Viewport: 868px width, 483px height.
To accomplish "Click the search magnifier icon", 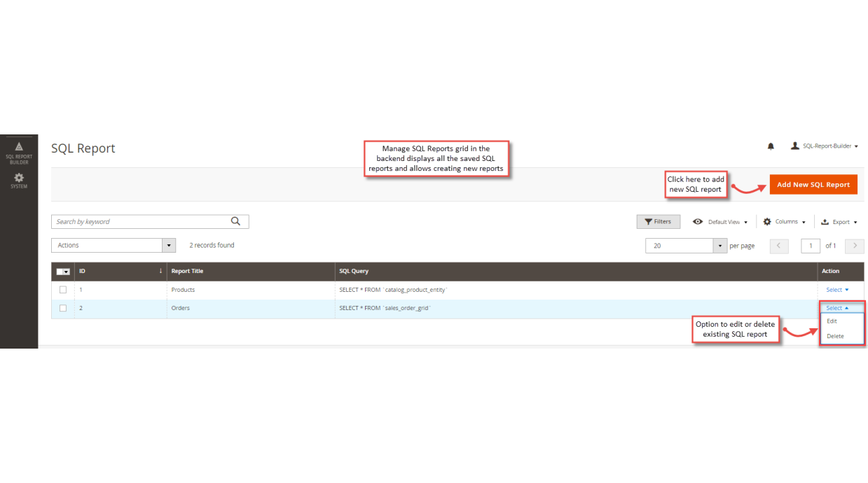I will coord(235,220).
